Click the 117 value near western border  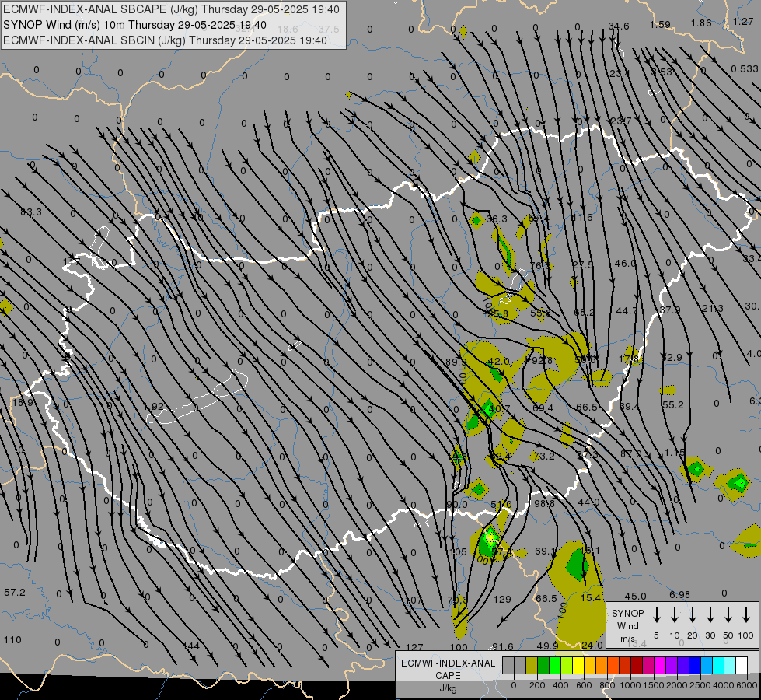[x=72, y=262]
